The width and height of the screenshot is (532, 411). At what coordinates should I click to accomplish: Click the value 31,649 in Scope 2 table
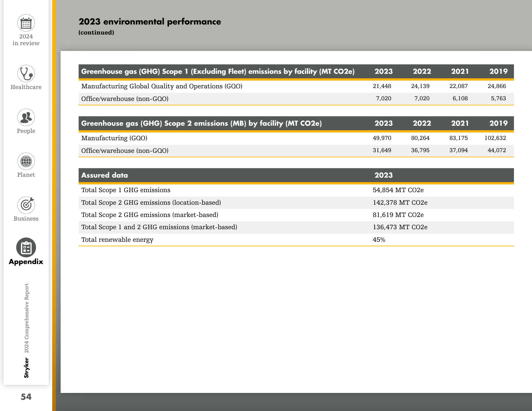pos(382,150)
